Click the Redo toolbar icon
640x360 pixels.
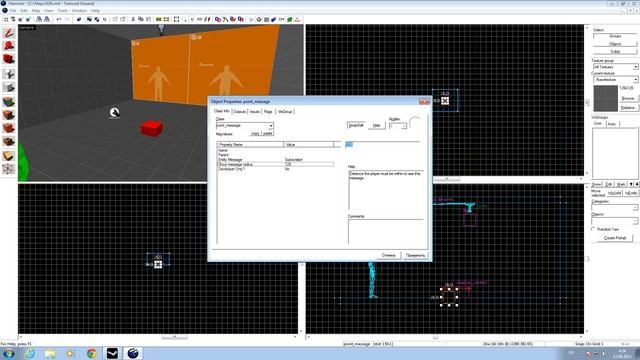click(x=67, y=19)
